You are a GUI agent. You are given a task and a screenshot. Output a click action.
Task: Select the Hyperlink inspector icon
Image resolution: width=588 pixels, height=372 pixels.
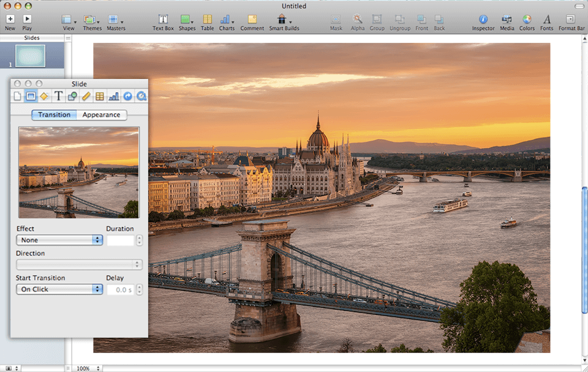click(x=128, y=96)
